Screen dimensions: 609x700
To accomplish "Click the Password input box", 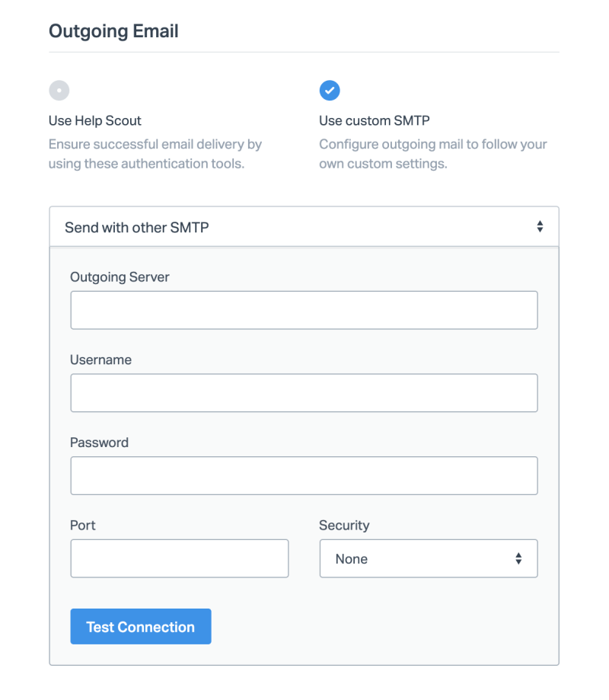I will point(304,476).
